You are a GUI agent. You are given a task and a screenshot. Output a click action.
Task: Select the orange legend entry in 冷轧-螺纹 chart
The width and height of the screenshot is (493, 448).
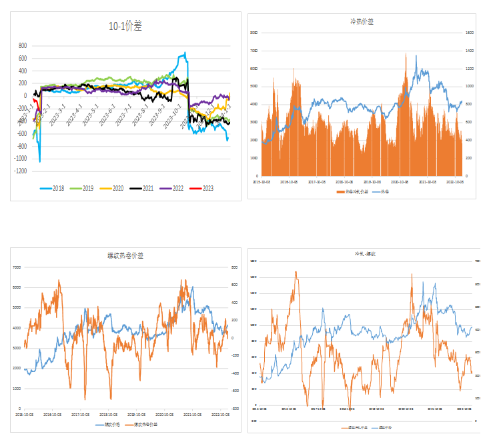click(x=354, y=427)
